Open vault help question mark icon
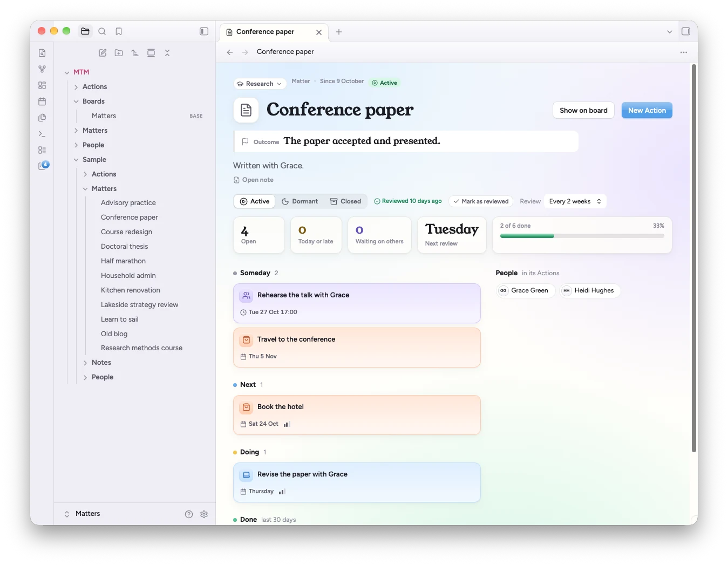This screenshot has height=565, width=728. click(189, 514)
